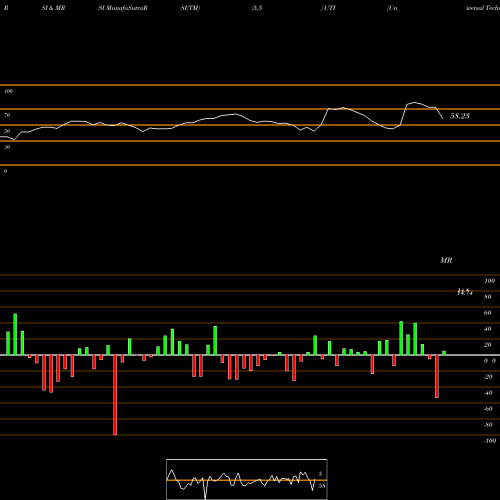The height and width of the screenshot is (500, 500).
Task: Click the RSI axis label 70
Action: (x=7, y=115)
